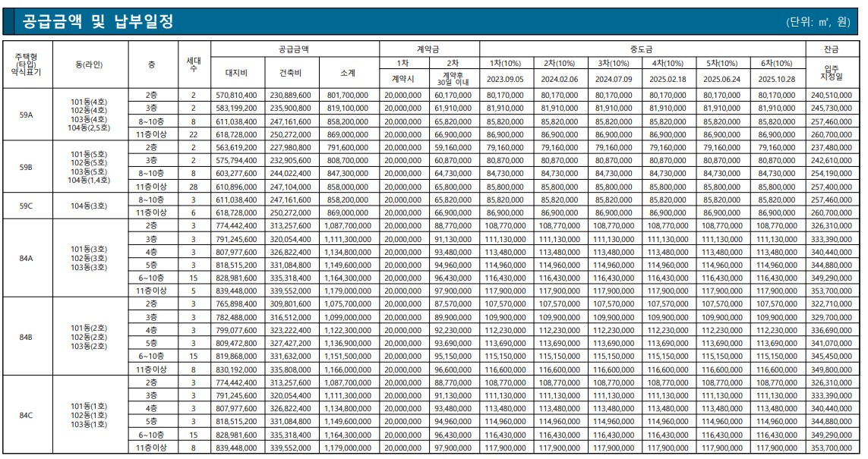868x459 pixels.
Task: Select the '84C' housing type cell
Action: pos(26,415)
